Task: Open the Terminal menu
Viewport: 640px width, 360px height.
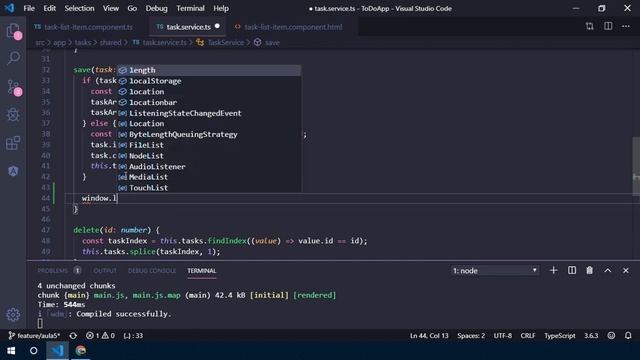Action: (x=190, y=8)
